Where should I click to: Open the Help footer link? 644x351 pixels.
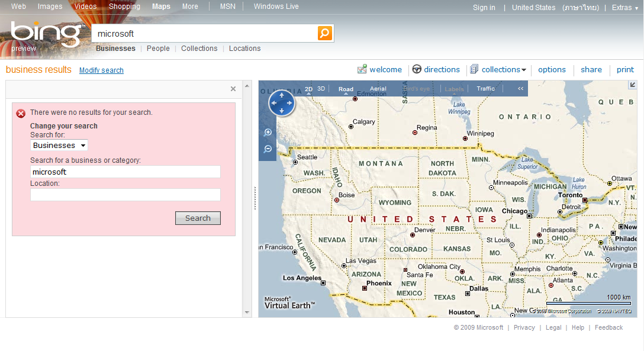coord(578,327)
